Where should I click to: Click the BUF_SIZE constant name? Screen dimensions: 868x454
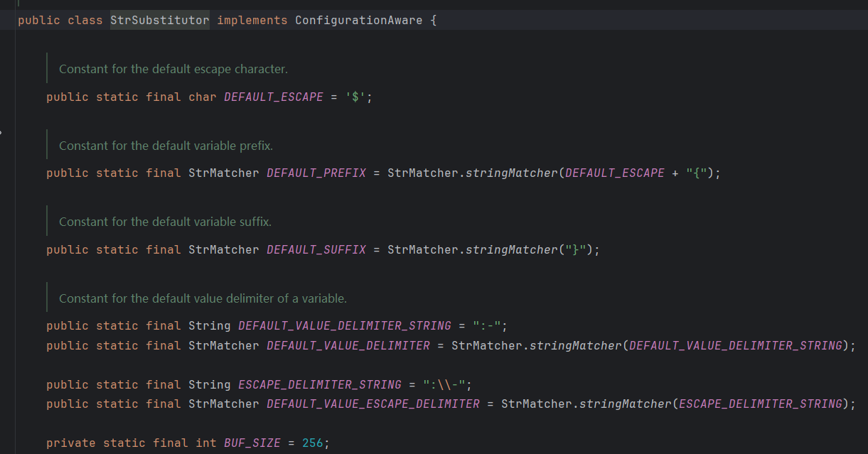click(252, 443)
